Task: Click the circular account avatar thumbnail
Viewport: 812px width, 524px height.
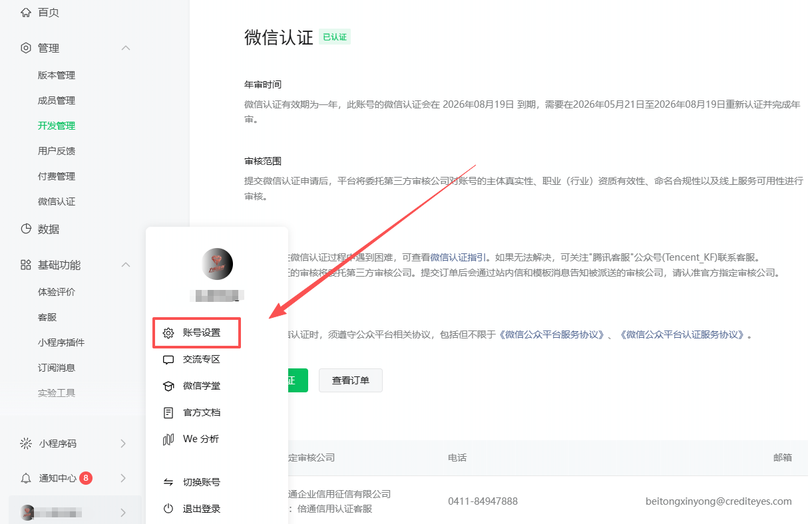Action: click(216, 263)
